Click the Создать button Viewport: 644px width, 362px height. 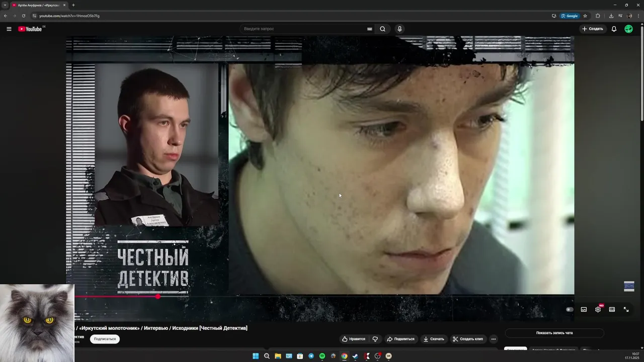click(x=593, y=29)
